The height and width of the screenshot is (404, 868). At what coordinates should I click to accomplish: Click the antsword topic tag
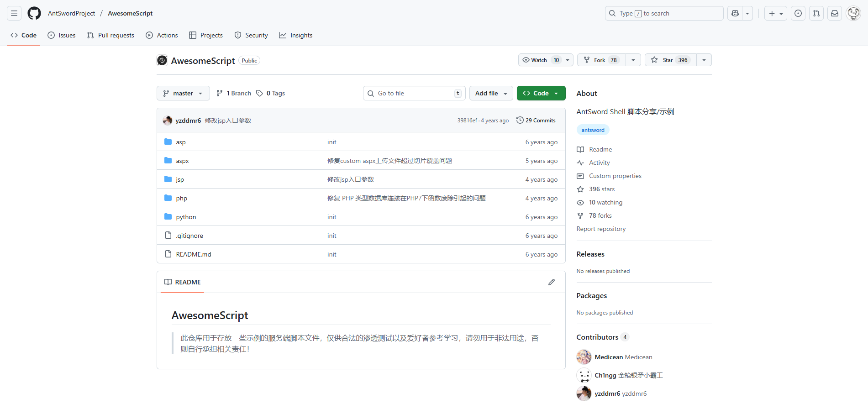pyautogui.click(x=593, y=130)
